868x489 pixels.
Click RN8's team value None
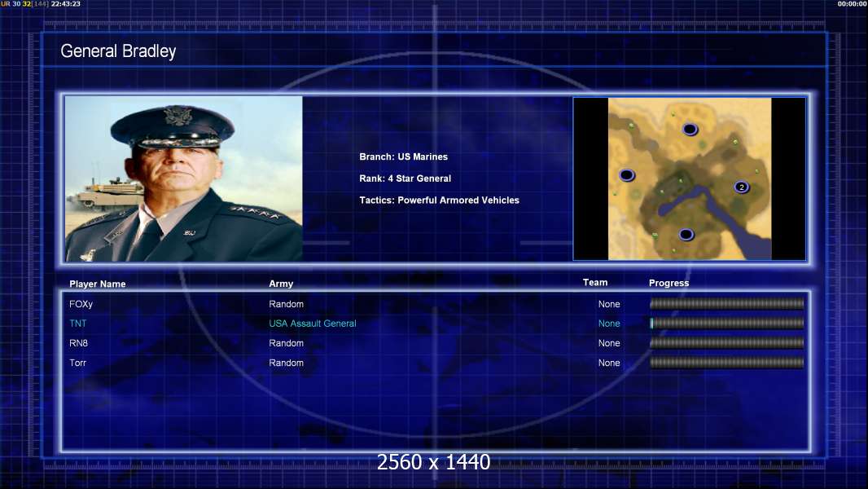[609, 343]
